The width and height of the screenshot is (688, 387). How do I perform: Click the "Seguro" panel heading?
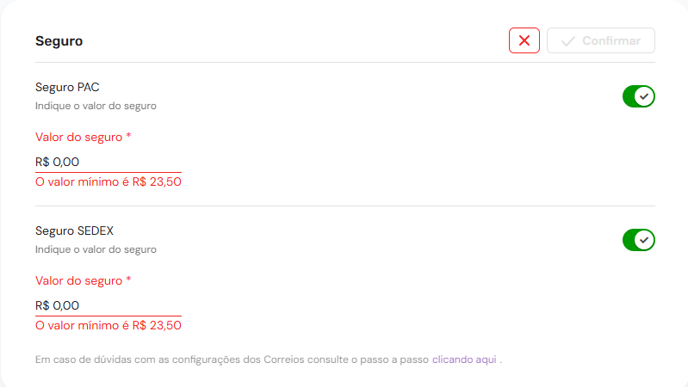59,41
